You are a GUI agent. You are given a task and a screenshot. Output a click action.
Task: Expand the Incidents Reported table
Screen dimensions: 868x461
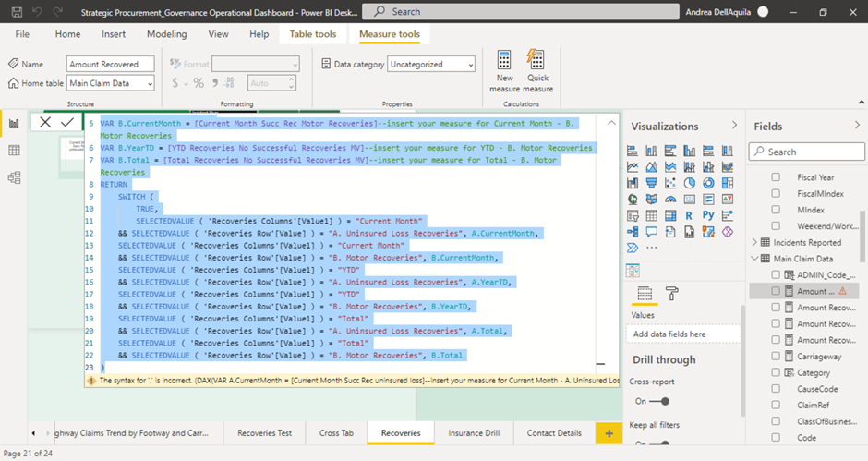coord(754,242)
